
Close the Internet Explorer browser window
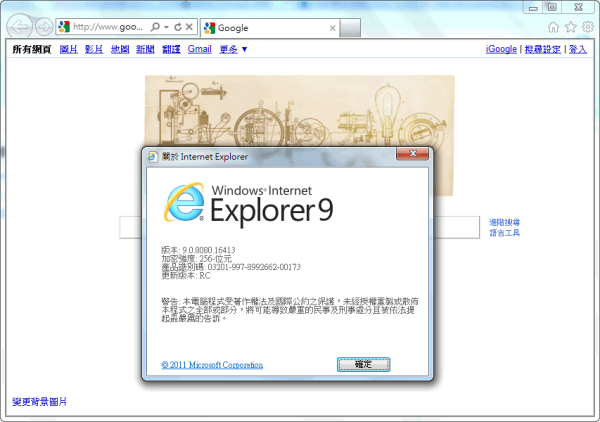(579, 7)
